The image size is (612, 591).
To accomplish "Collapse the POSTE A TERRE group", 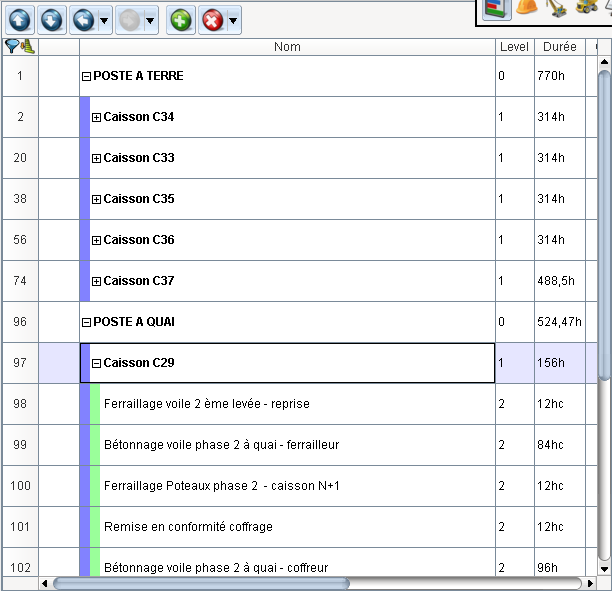I will (87, 76).
